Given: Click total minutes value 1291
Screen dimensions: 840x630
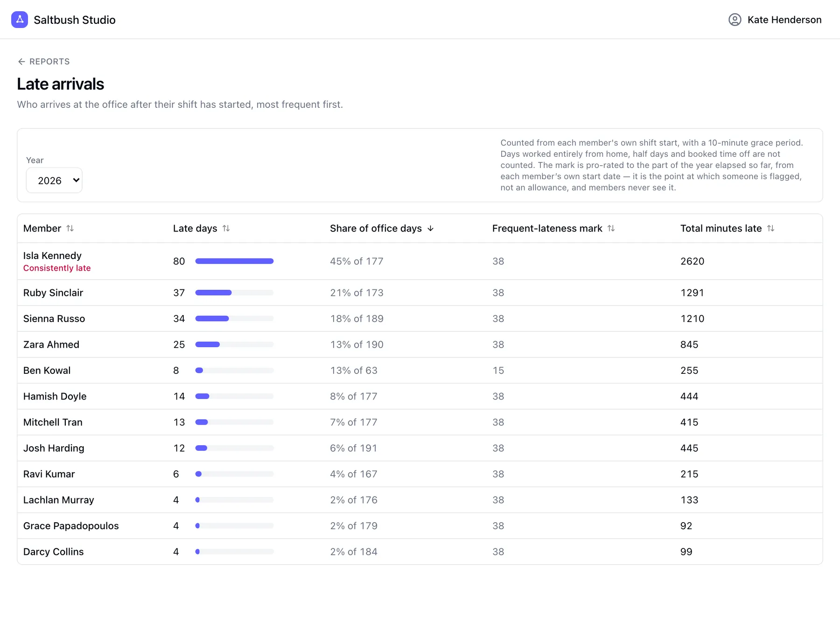Looking at the screenshot, I should 693,293.
